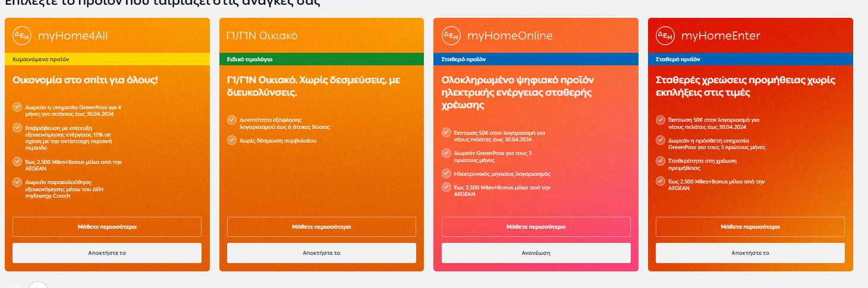Click checkmark beside 'ΔΕΗ myEnergy Coach' bullet

[17, 182]
